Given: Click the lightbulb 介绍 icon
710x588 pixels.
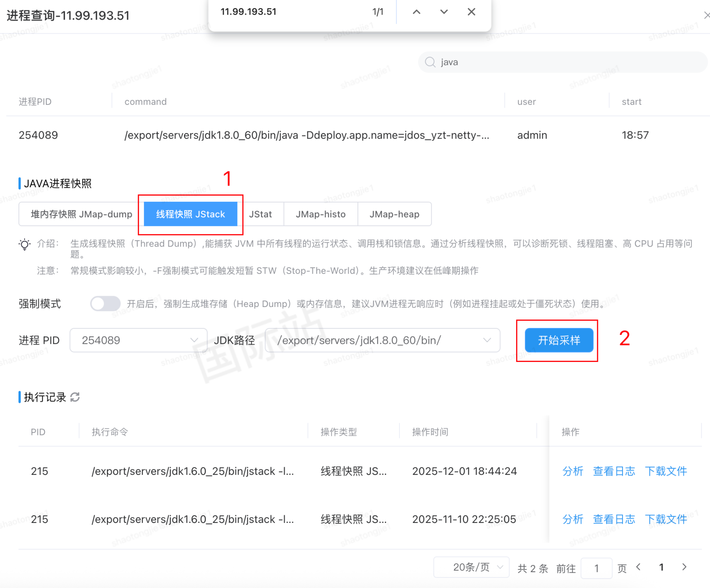Looking at the screenshot, I should click(25, 244).
